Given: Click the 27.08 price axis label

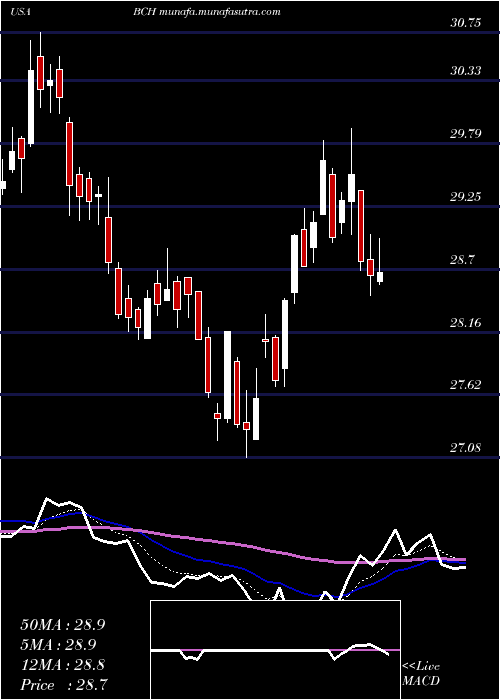Looking at the screenshot, I should tap(466, 447).
